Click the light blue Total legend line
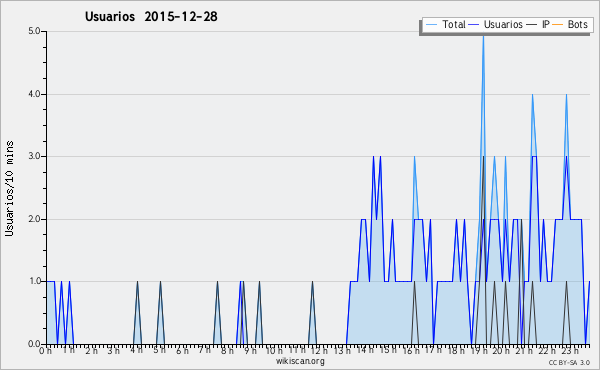Screen dimensions: 600x370 pos(431,24)
